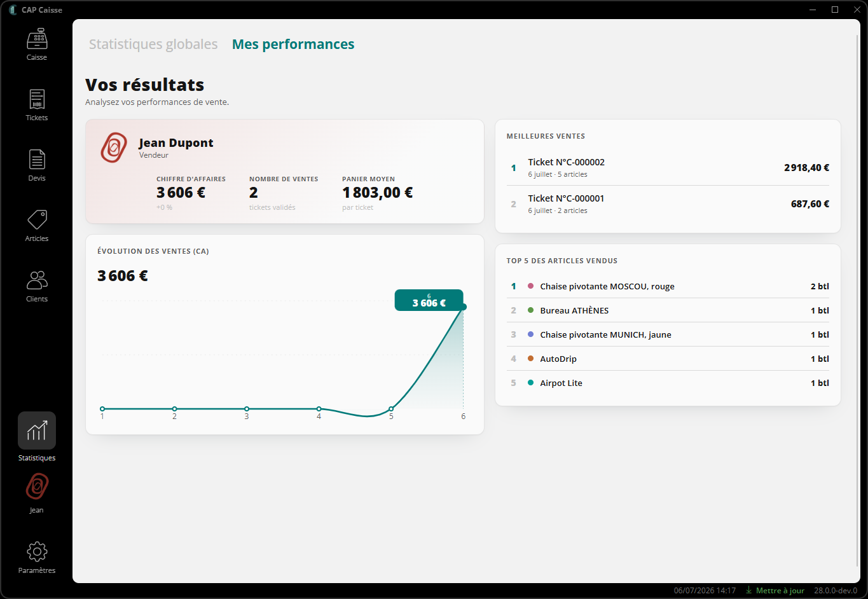868x599 pixels.
Task: Click the Évolution des ventes (CA) title
Action: coord(153,251)
